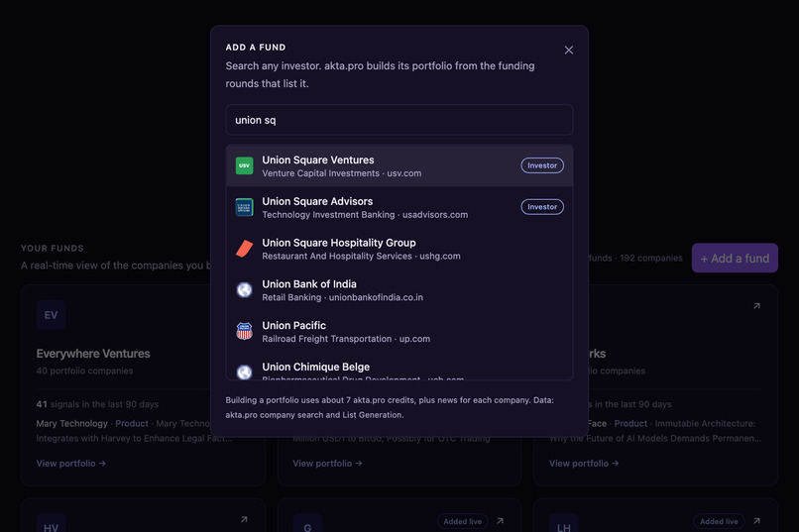
Task: Select Union Square Ventures result
Action: point(399,166)
